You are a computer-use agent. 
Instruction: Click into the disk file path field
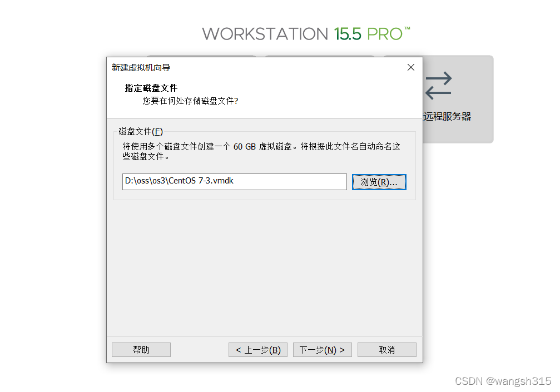[234, 182]
